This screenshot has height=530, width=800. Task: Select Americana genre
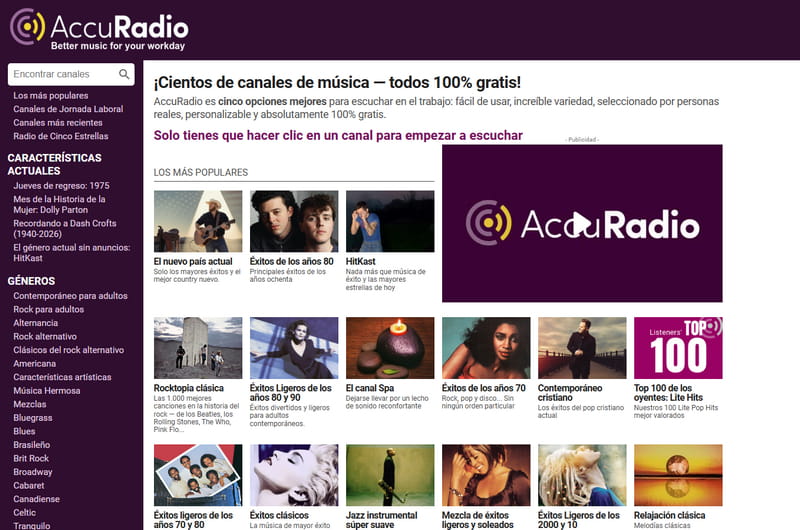click(34, 363)
